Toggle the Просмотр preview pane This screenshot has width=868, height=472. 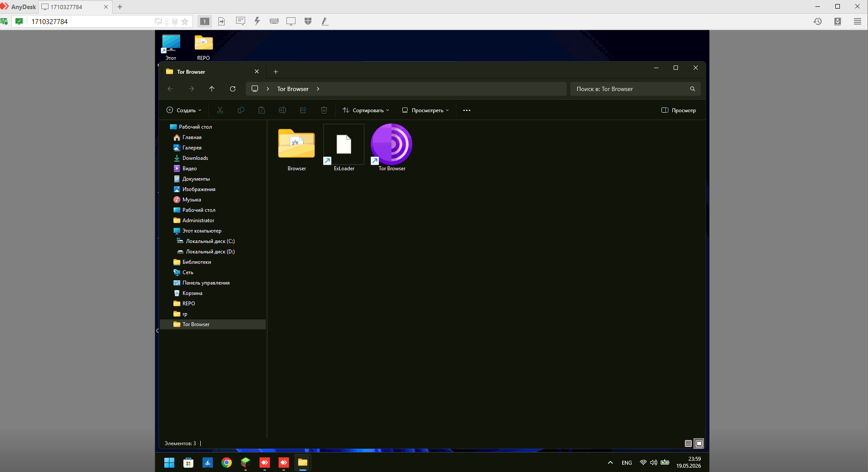click(679, 110)
